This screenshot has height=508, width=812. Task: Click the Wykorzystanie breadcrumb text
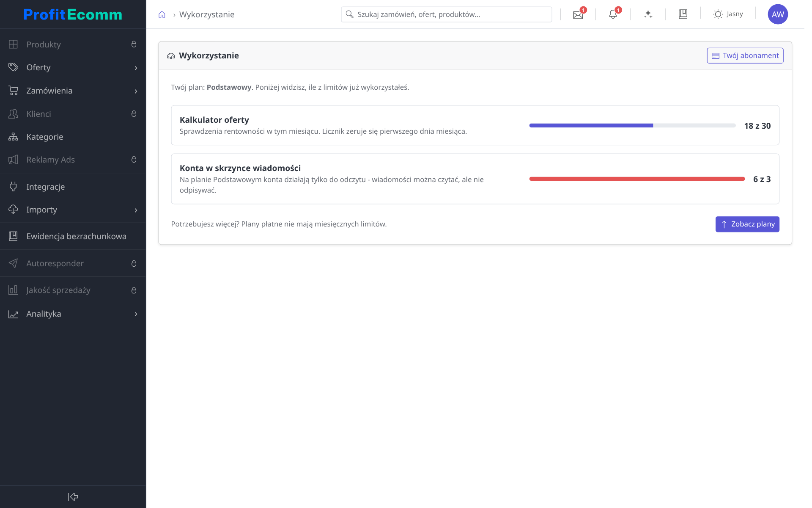(207, 14)
